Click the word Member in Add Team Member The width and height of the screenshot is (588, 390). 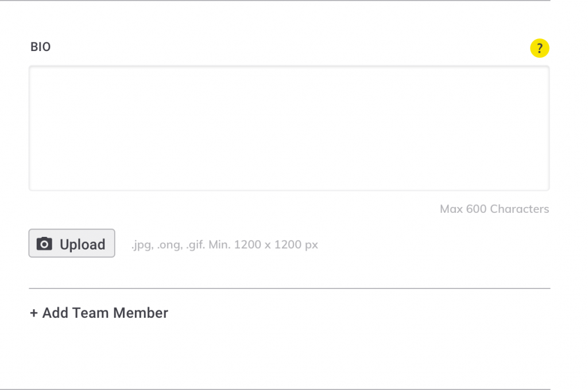coord(141,313)
